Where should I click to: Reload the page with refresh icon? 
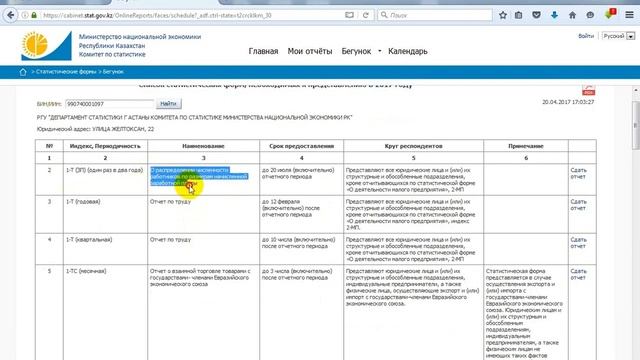coord(366,15)
